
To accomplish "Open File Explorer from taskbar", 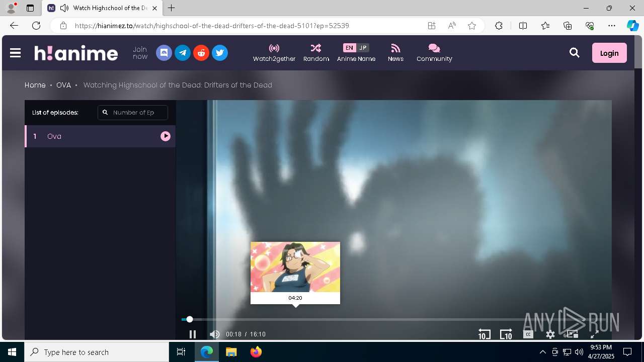I will pos(231,352).
